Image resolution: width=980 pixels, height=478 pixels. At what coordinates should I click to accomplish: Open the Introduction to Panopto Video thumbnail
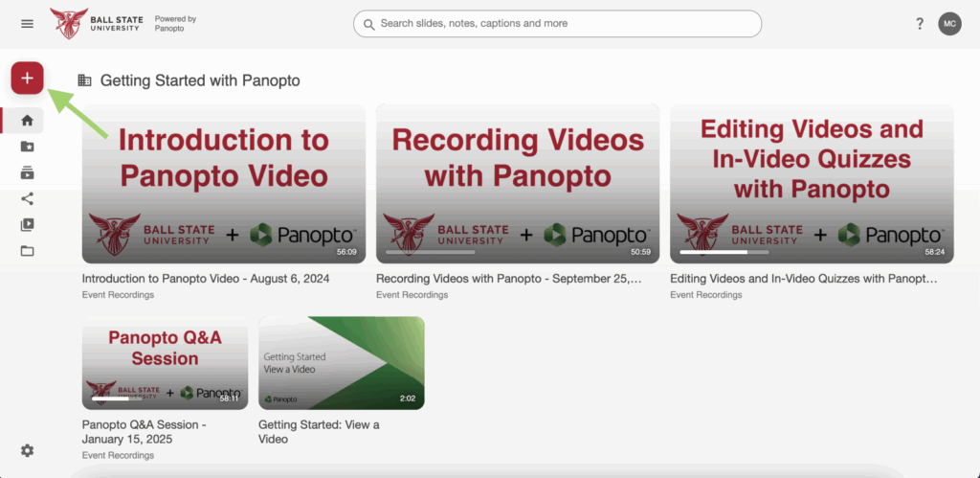click(224, 184)
